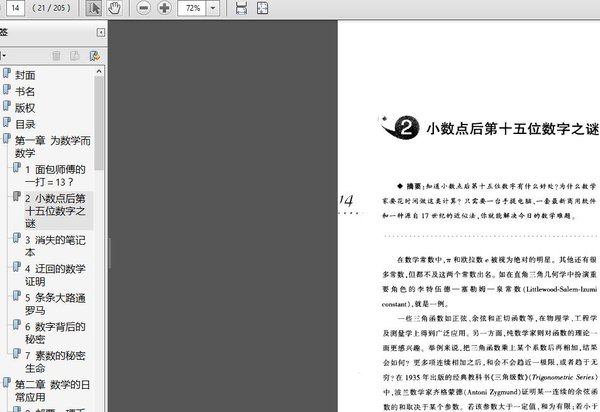The width and height of the screenshot is (600, 412).
Task: Click the new bookmark icon
Action: coord(75,56)
